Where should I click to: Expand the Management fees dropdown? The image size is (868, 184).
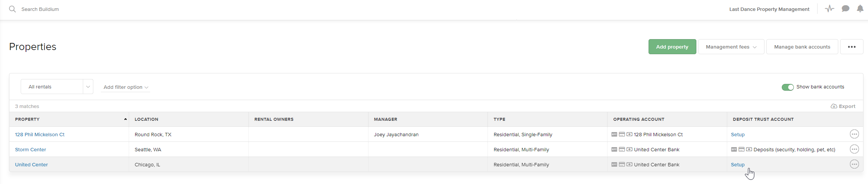[x=731, y=47]
